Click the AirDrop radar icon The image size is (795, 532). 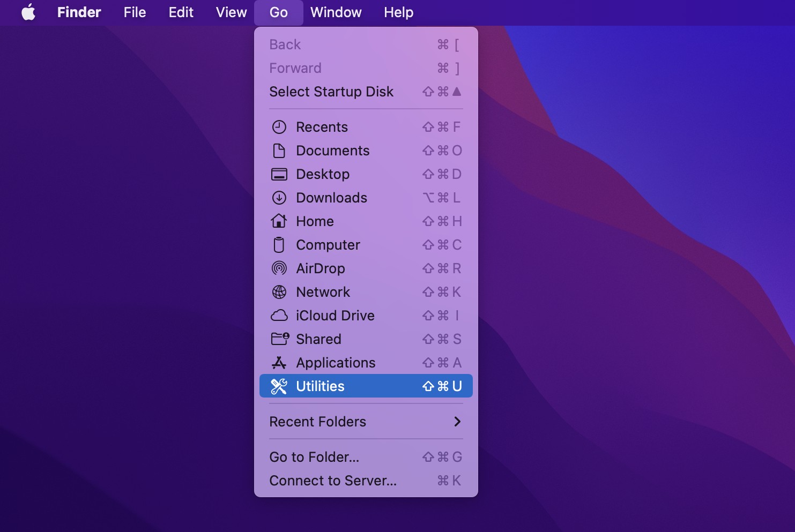pyautogui.click(x=279, y=268)
